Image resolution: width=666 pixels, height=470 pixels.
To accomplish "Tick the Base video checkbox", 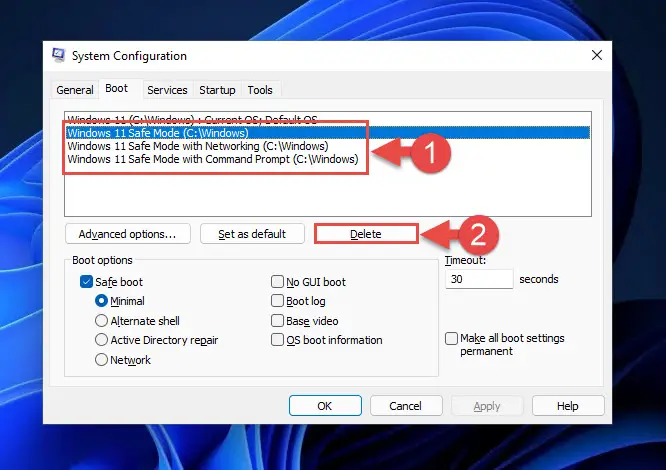I will point(277,321).
